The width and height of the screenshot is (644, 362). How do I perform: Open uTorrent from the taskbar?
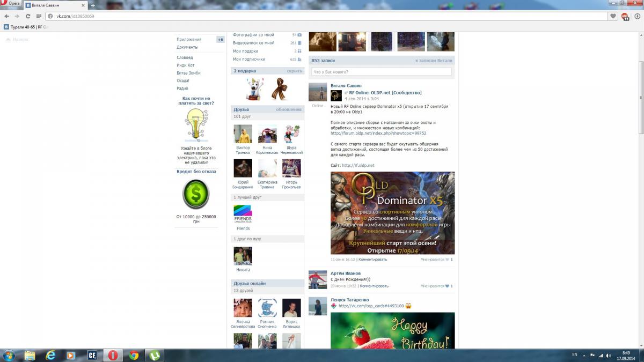click(x=155, y=355)
